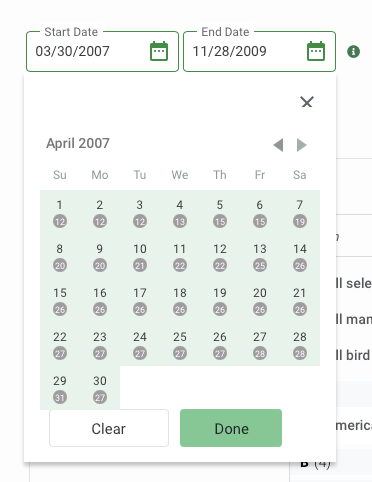Screen dimensions: 372x482
Task: Click the Clear button
Action: [x=109, y=428]
